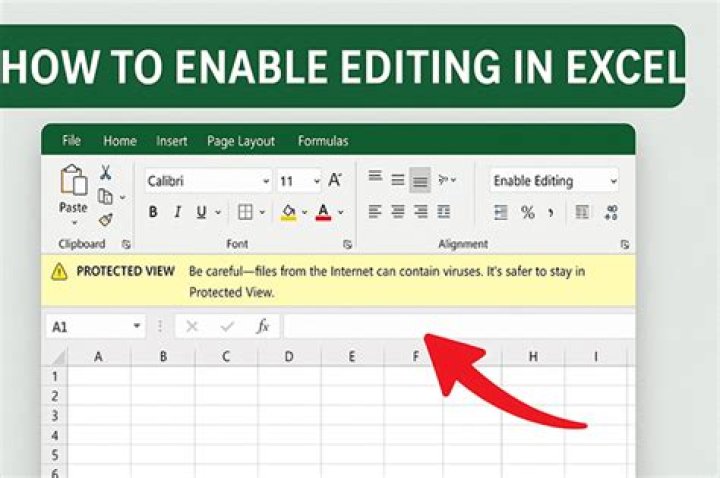
Task: Click the PROTECTED VIEW label
Action: [125, 271]
